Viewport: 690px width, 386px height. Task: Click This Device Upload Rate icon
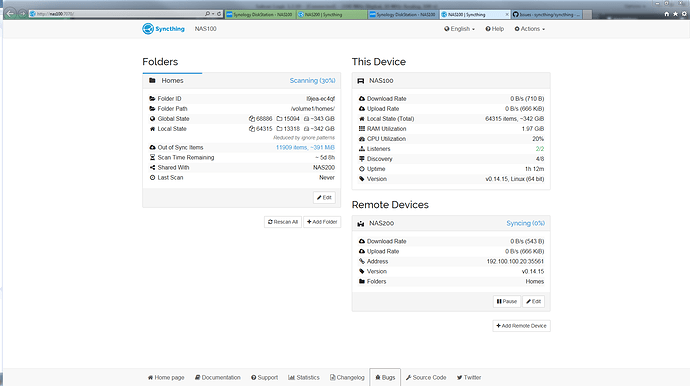tap(362, 109)
